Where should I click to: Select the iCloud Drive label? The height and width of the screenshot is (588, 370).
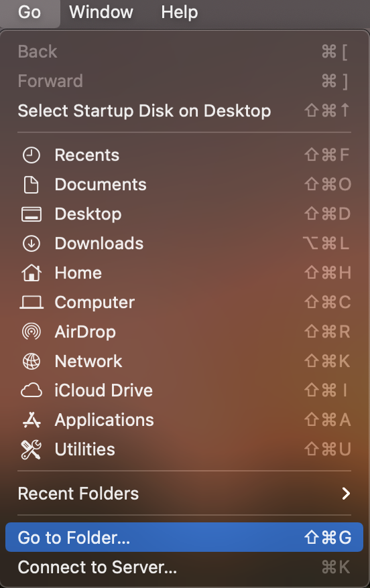tap(104, 390)
